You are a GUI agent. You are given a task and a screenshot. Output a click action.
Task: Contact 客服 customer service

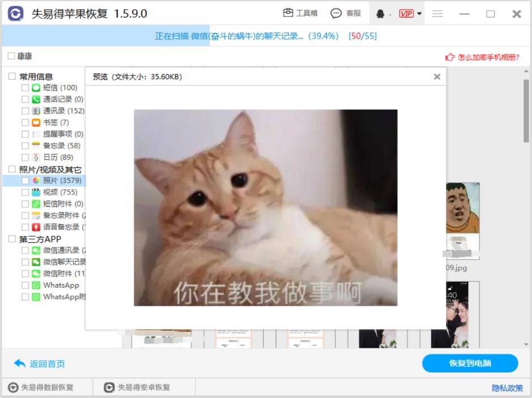[x=346, y=12]
